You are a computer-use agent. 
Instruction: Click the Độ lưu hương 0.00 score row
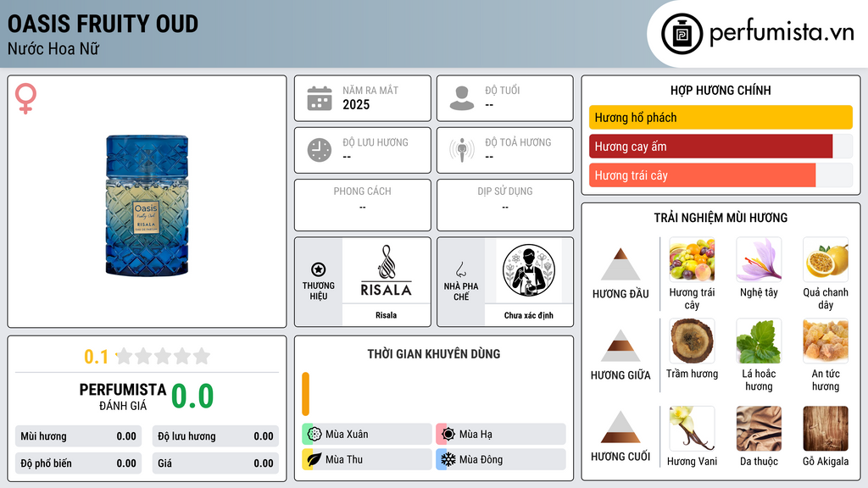click(x=215, y=436)
